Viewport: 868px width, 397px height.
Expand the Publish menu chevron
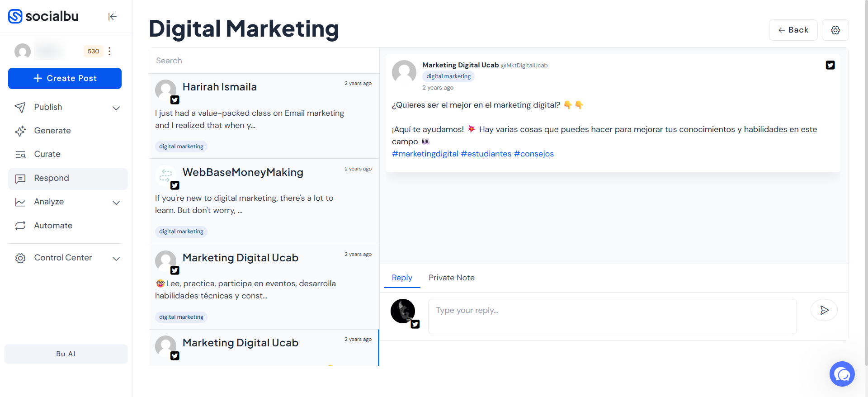(x=116, y=108)
